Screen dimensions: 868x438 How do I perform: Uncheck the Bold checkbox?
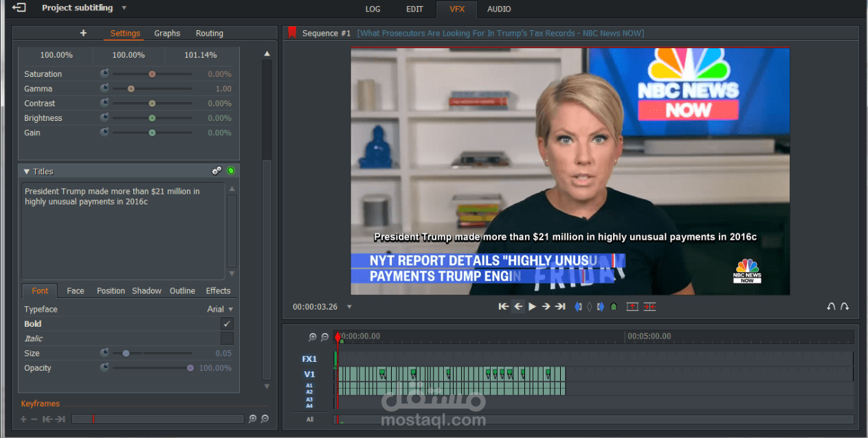tap(227, 323)
